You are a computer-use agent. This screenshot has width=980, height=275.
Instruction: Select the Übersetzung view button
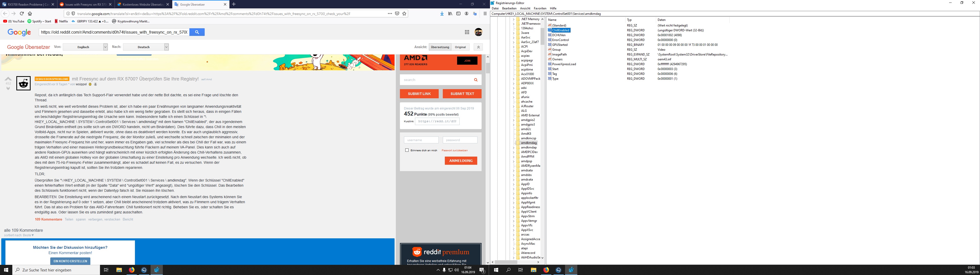pyautogui.click(x=440, y=47)
